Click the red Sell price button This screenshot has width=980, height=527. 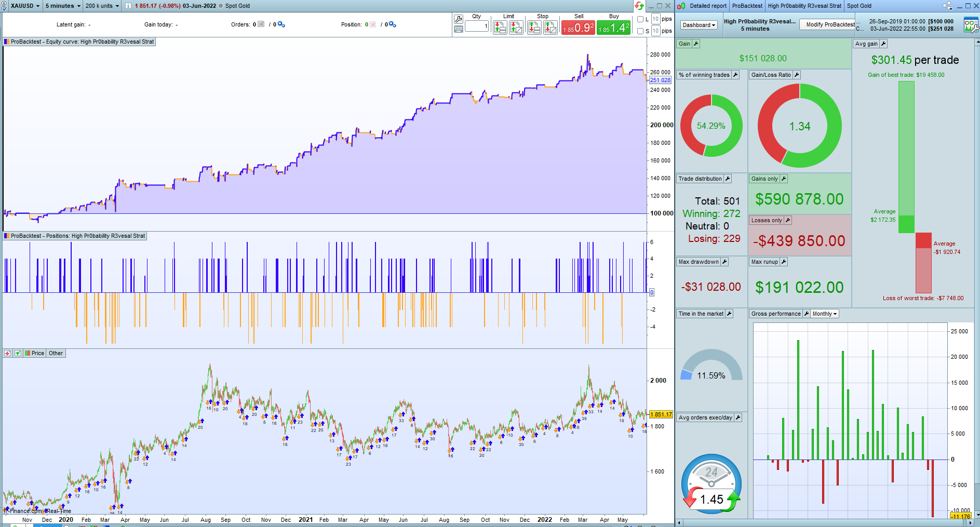[x=578, y=28]
